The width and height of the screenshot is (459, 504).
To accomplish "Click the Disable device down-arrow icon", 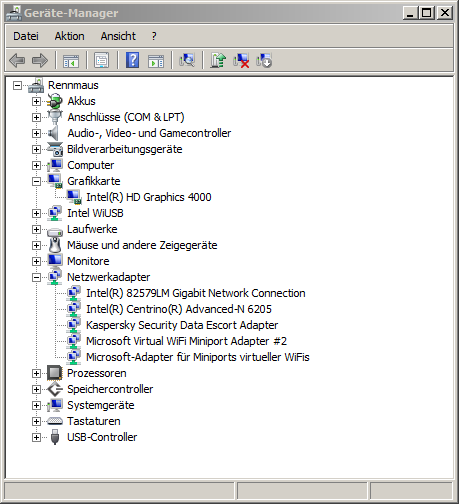I will coord(264,61).
